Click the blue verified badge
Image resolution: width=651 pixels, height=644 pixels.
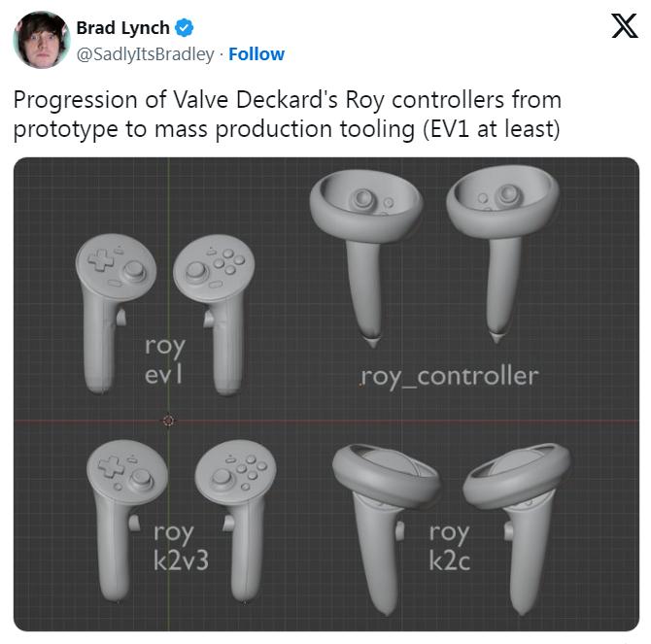pos(184,28)
